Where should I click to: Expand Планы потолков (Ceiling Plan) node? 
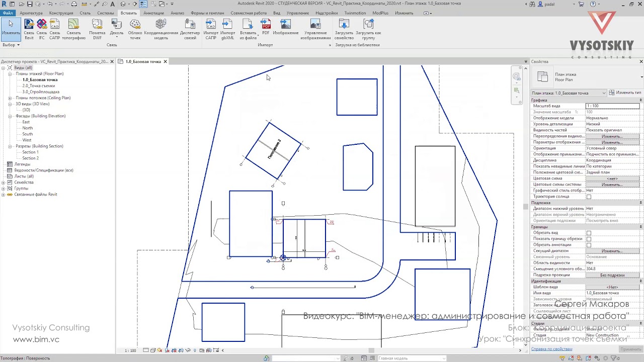pos(10,98)
